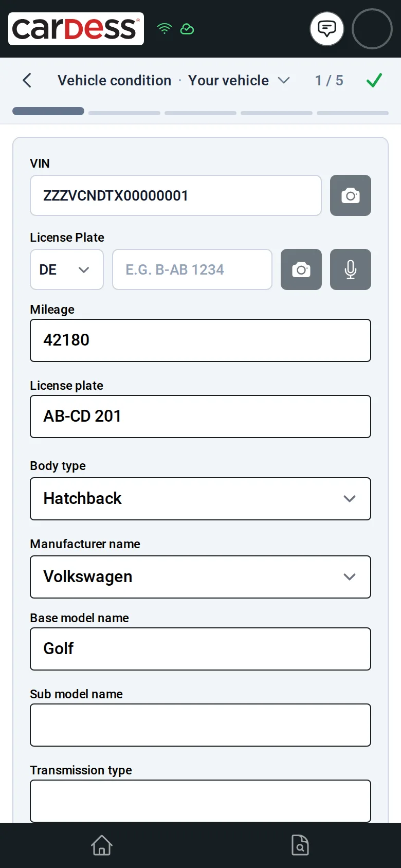Click the Mileage field showing 42180

click(x=200, y=340)
